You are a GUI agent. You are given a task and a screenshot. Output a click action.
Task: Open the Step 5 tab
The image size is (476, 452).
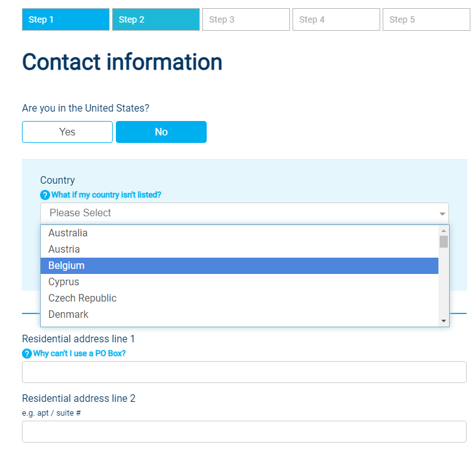(x=426, y=19)
